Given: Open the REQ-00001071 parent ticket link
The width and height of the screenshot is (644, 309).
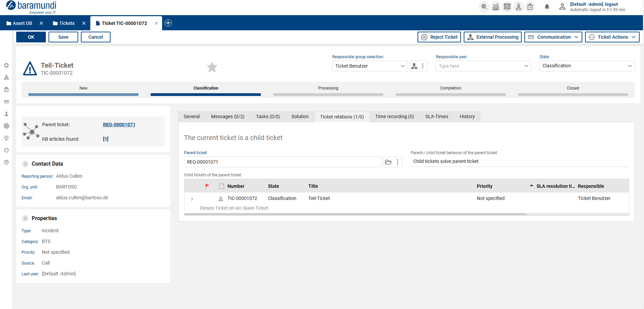Looking at the screenshot, I should (x=119, y=125).
